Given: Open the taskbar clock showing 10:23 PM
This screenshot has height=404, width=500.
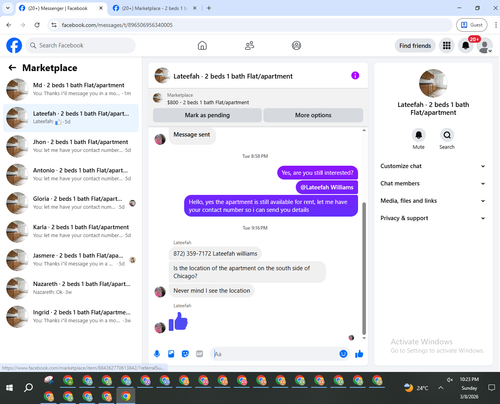Looking at the screenshot, I should tap(469, 388).
